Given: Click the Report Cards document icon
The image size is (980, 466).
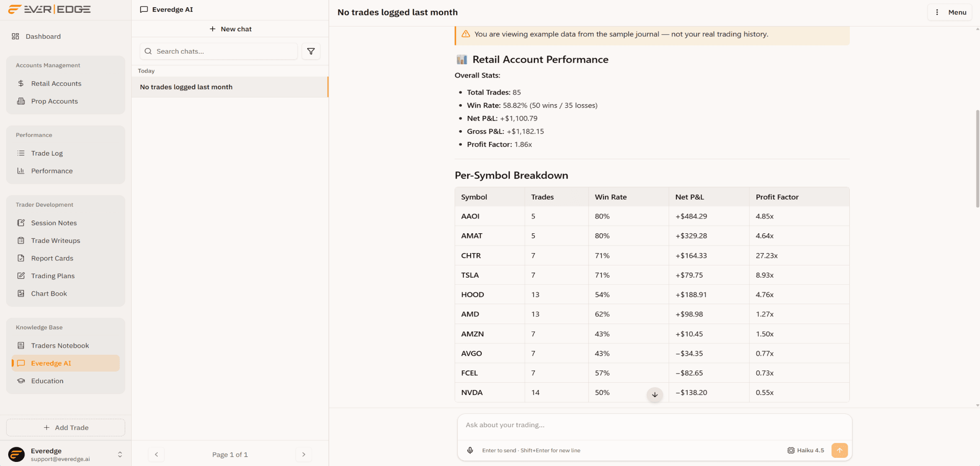Looking at the screenshot, I should [x=21, y=258].
